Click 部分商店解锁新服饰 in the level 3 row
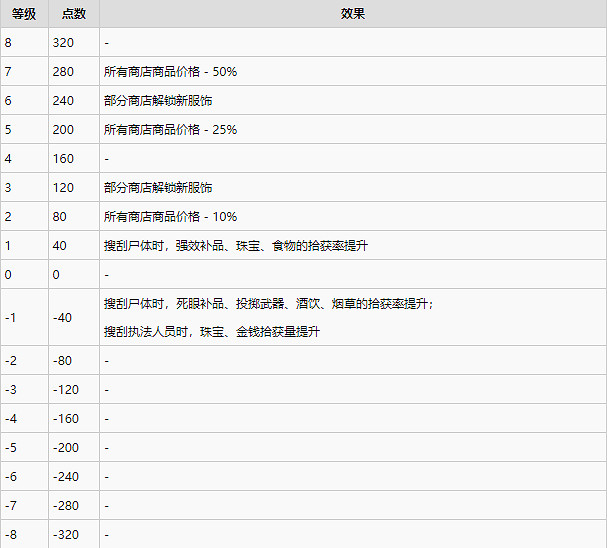The height and width of the screenshot is (548, 607). point(157,188)
